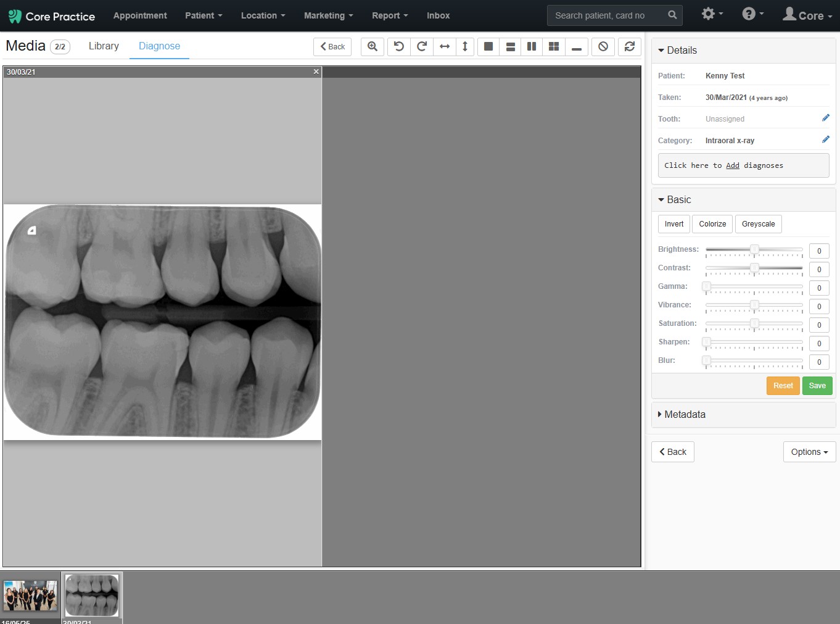Screen dimensions: 840x624
Task: Click the Blur value field
Action: pyautogui.click(x=819, y=362)
